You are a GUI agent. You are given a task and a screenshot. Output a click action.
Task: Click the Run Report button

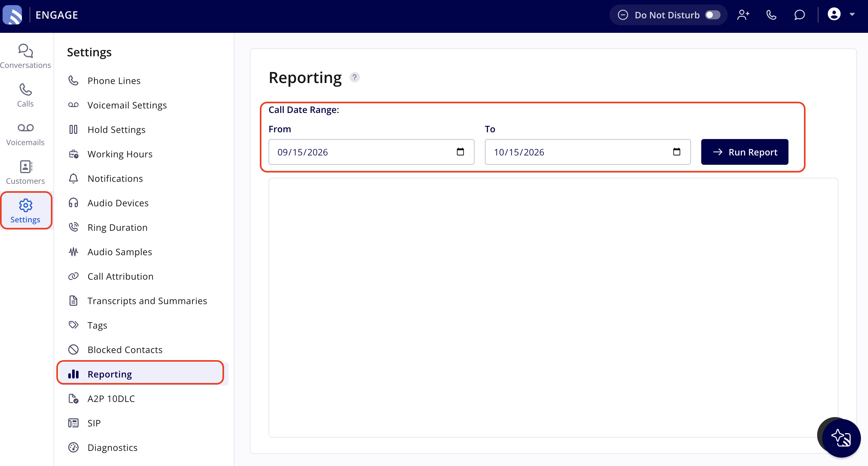[x=745, y=152]
